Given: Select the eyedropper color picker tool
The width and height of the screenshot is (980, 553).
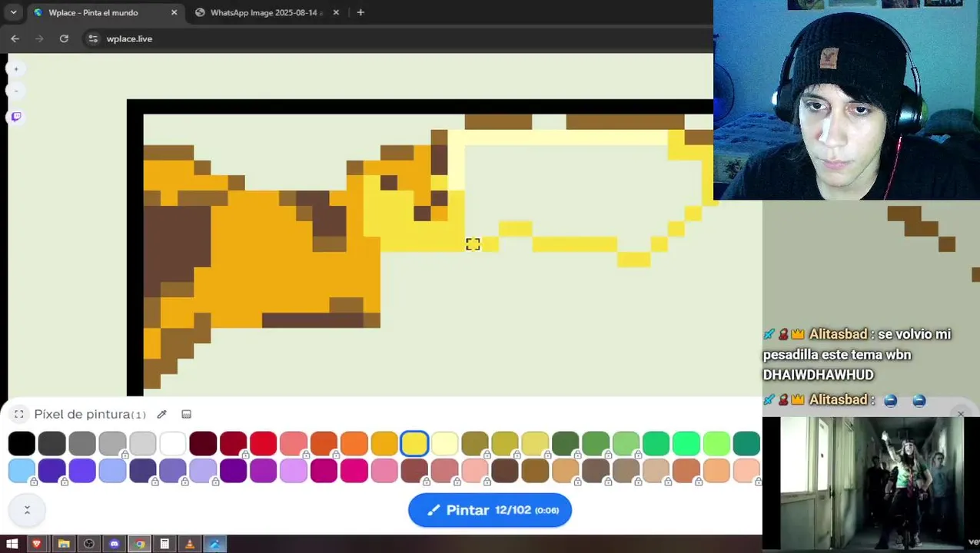Looking at the screenshot, I should [161, 414].
